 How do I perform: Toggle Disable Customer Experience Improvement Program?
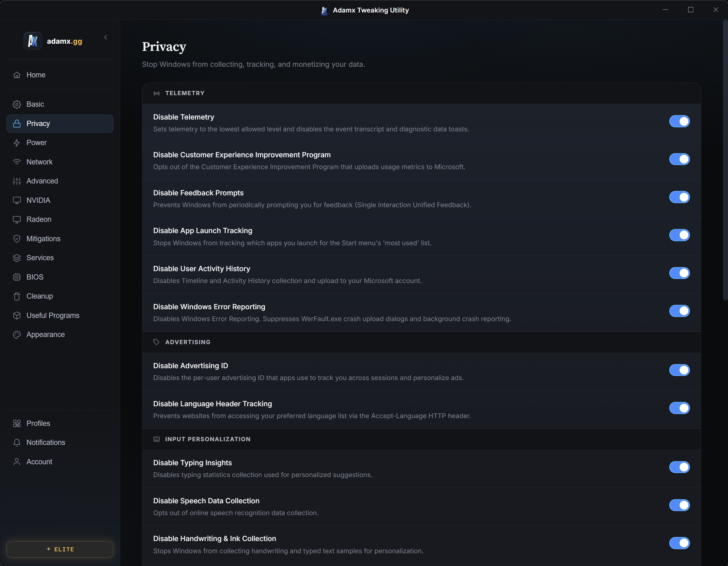tap(679, 159)
